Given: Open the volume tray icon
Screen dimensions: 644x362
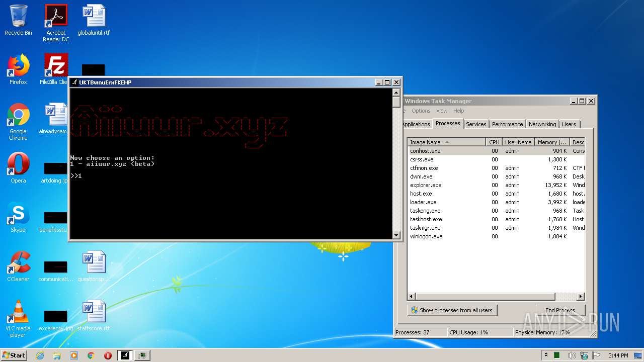Looking at the screenshot, I should tap(572, 355).
